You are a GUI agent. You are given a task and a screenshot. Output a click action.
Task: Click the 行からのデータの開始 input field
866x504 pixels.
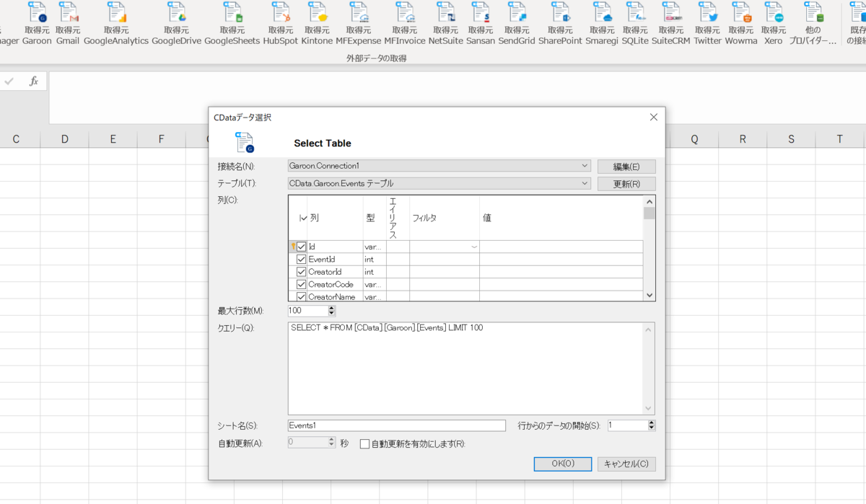[x=628, y=425]
